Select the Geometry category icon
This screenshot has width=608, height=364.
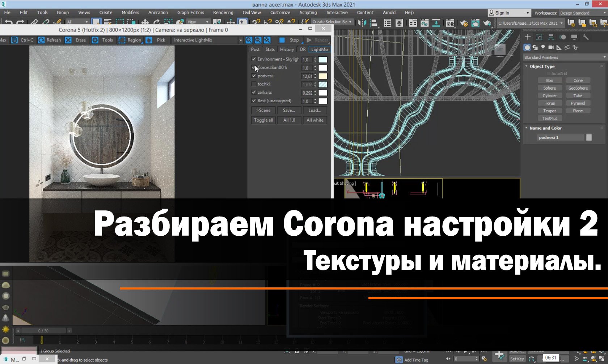[527, 47]
